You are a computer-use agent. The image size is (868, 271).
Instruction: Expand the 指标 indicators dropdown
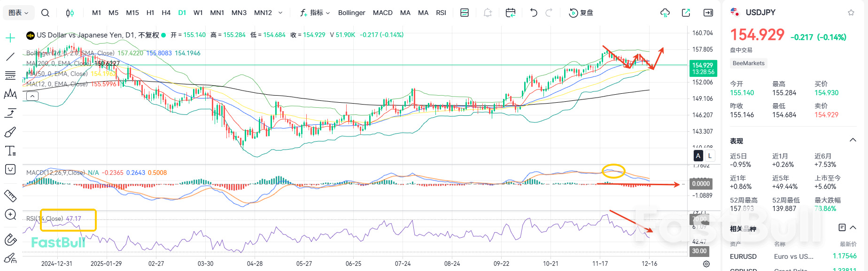315,13
